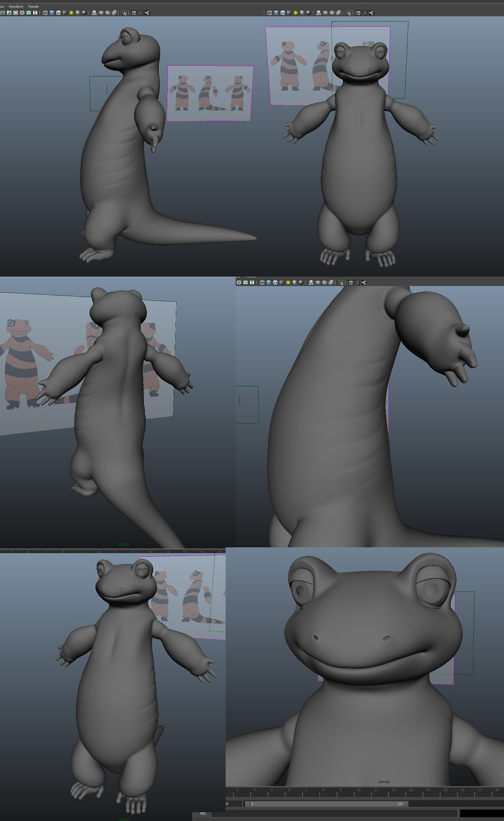Click use all lights in top-right viewport
504x821 pixels.
click(x=295, y=13)
